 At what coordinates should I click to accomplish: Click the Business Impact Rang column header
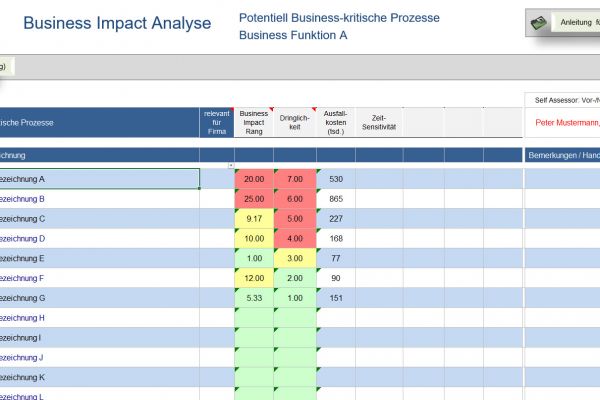(x=254, y=122)
